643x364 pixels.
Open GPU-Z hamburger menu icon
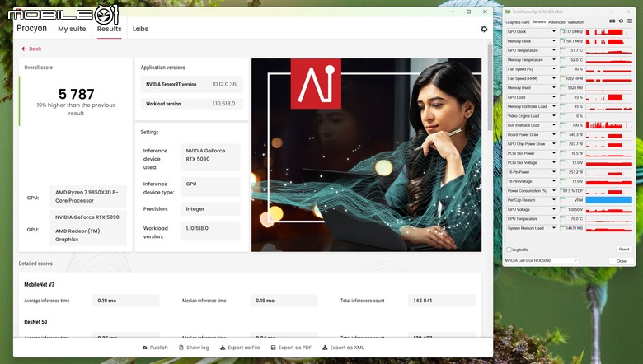pyautogui.click(x=630, y=21)
